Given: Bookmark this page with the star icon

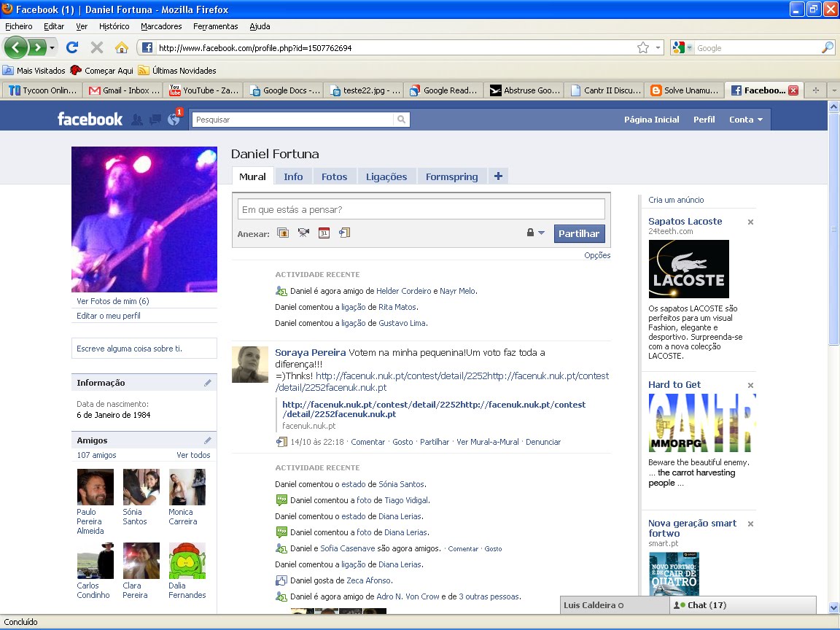Looking at the screenshot, I should coord(643,47).
